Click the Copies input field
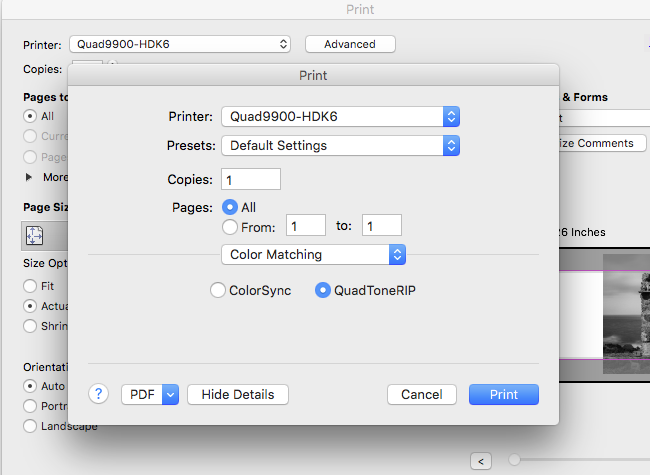Viewport: 650px width, 475px height. pos(250,180)
